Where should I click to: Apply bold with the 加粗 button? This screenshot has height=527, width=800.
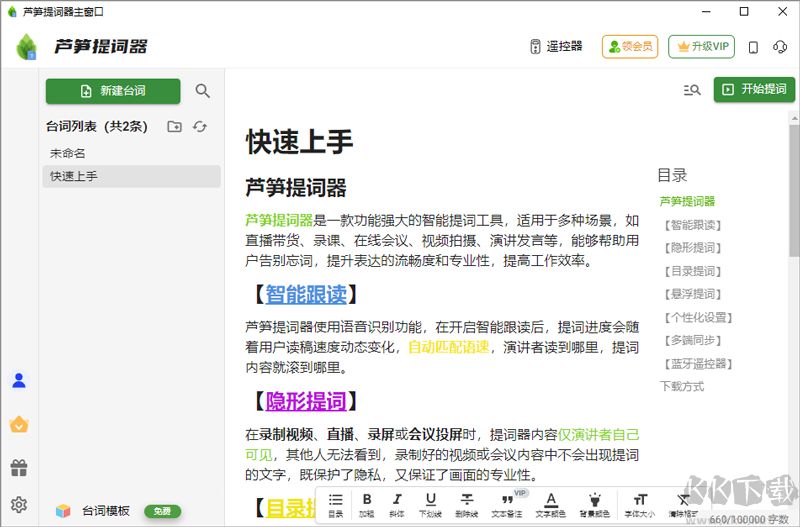point(367,505)
